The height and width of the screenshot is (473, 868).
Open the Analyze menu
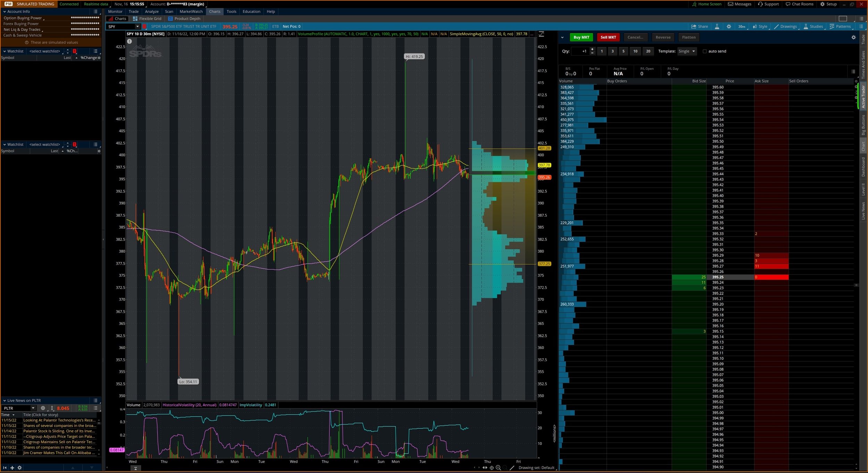(152, 11)
